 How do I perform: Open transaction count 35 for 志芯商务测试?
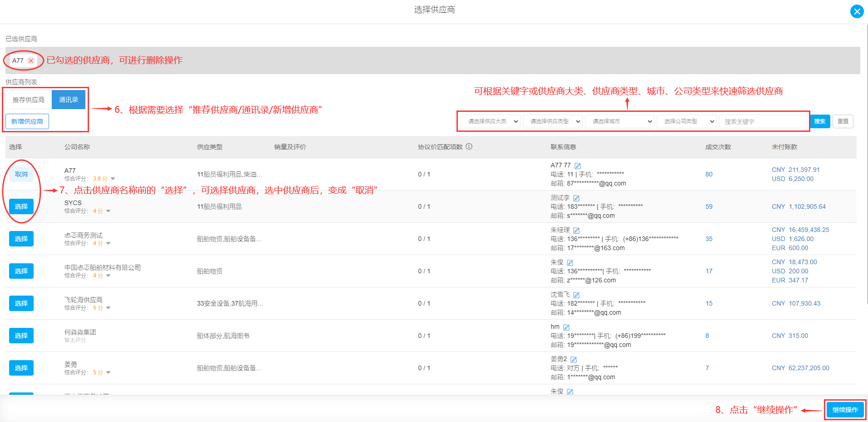coord(709,239)
